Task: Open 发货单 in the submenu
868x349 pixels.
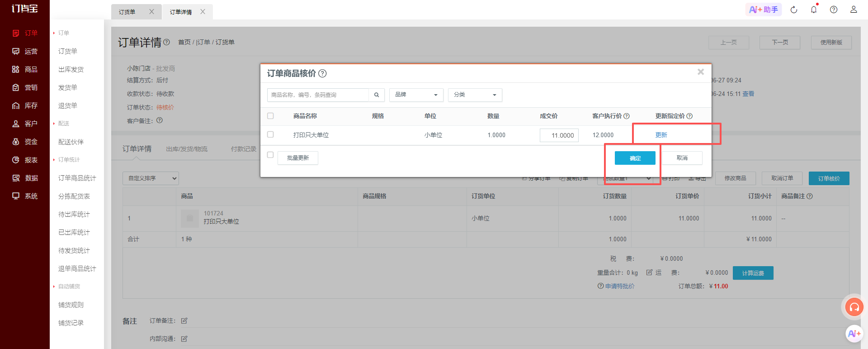Action: pos(68,87)
